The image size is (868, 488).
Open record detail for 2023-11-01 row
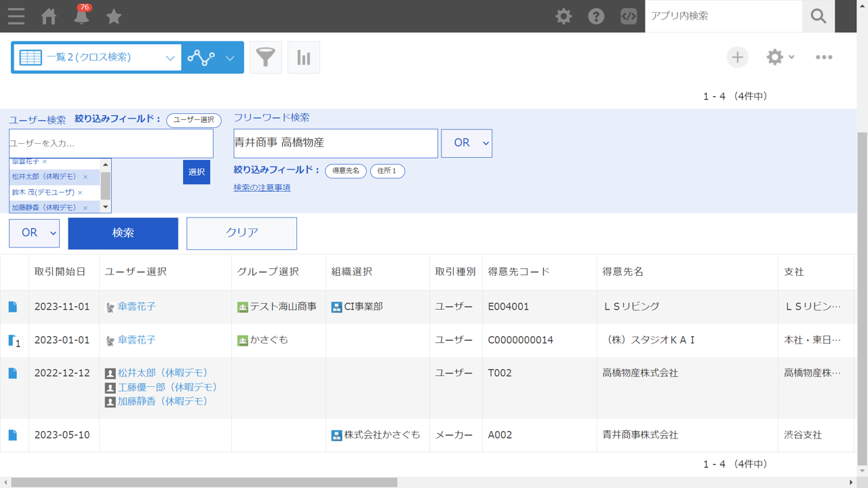(x=13, y=307)
